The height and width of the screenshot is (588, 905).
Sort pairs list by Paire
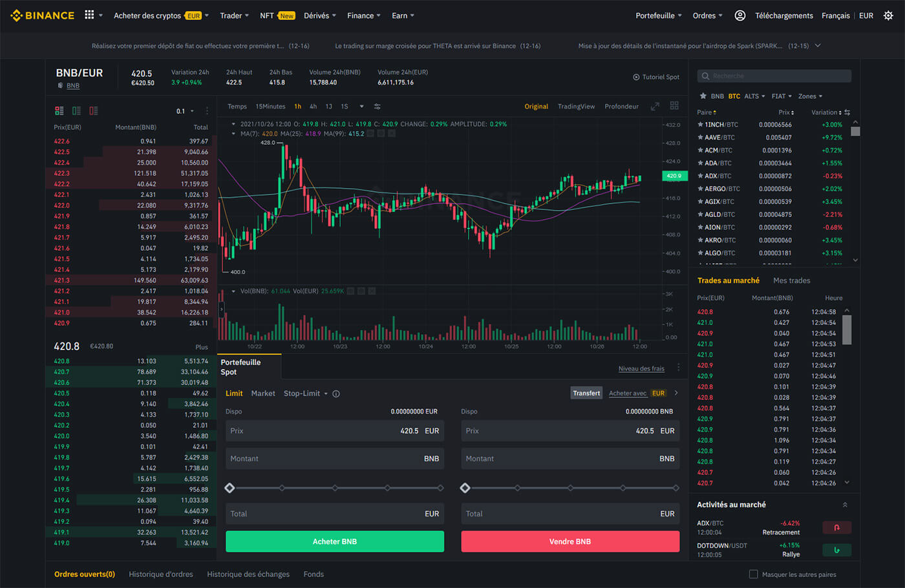(707, 112)
